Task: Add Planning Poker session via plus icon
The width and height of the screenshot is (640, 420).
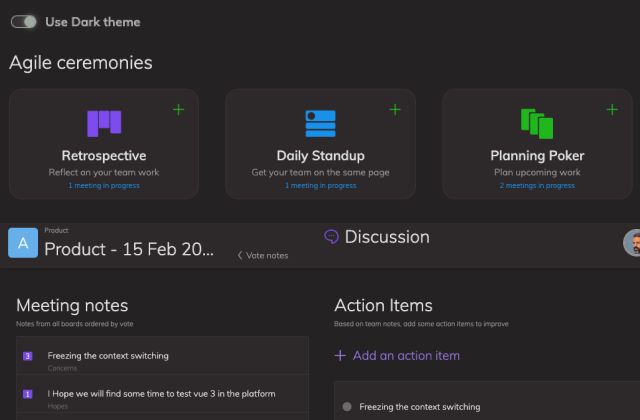Action: coord(612,110)
